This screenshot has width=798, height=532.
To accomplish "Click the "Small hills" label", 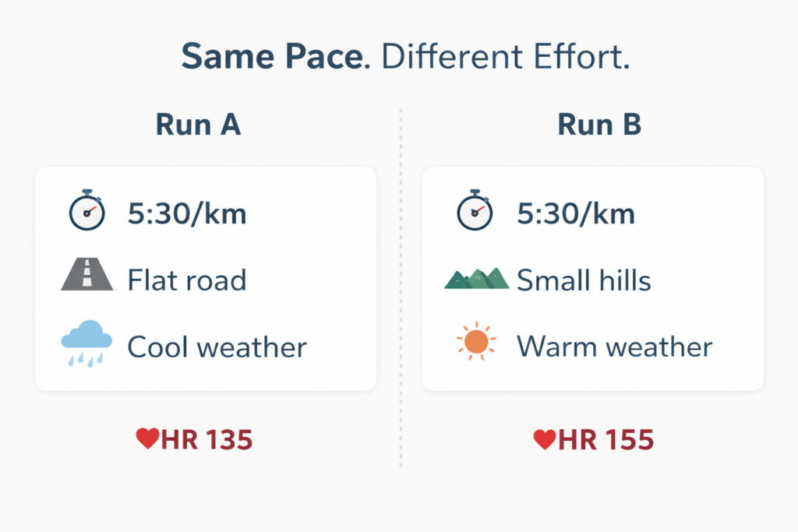I will 584,280.
